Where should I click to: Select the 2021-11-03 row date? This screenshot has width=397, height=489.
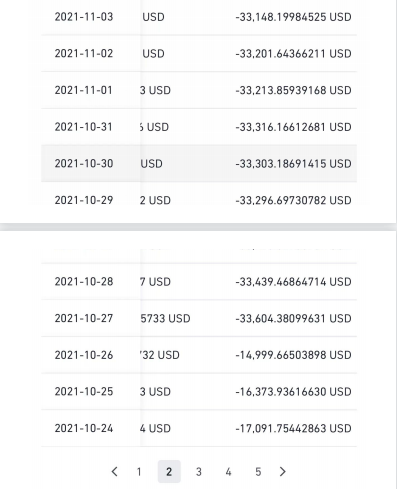pyautogui.click(x=84, y=17)
